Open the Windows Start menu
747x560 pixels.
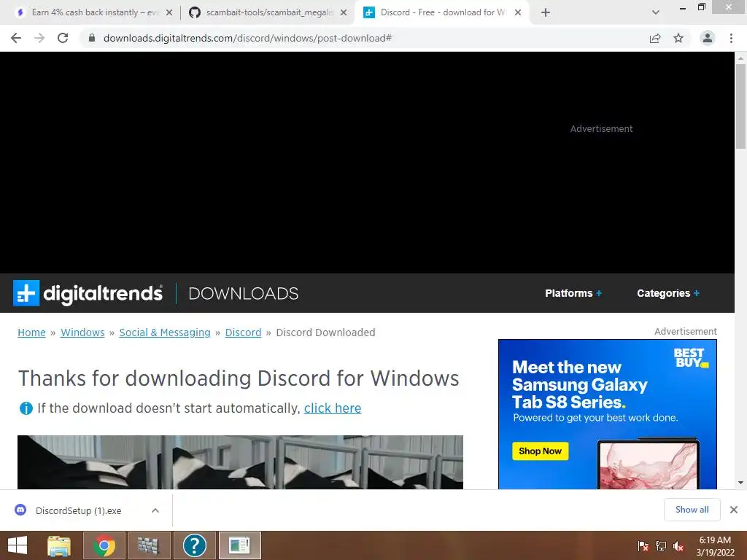coord(18,545)
